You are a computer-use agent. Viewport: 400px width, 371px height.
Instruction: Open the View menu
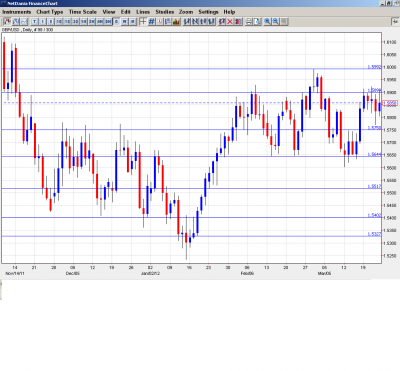(109, 12)
